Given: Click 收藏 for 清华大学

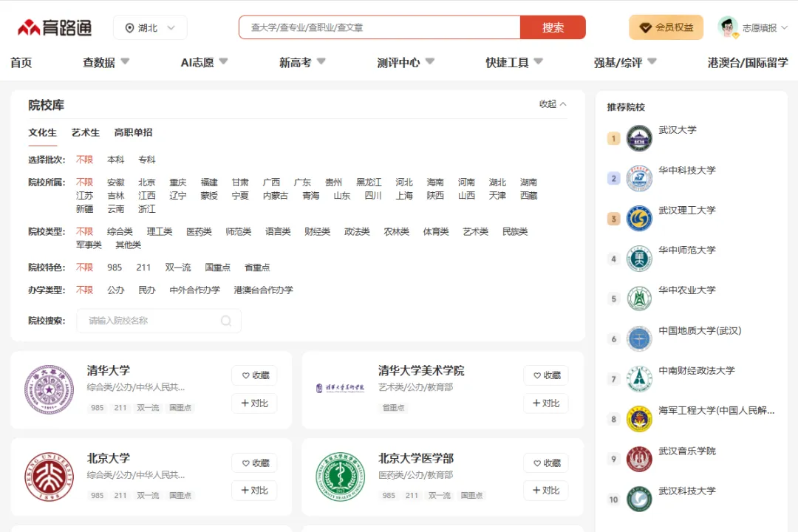Looking at the screenshot, I should pyautogui.click(x=254, y=375).
